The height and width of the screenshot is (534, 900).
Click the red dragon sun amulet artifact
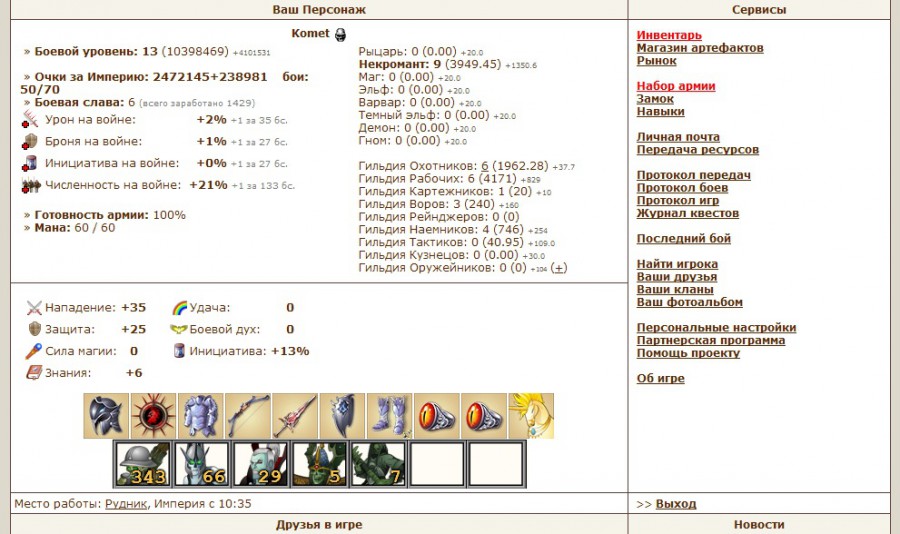tap(153, 416)
